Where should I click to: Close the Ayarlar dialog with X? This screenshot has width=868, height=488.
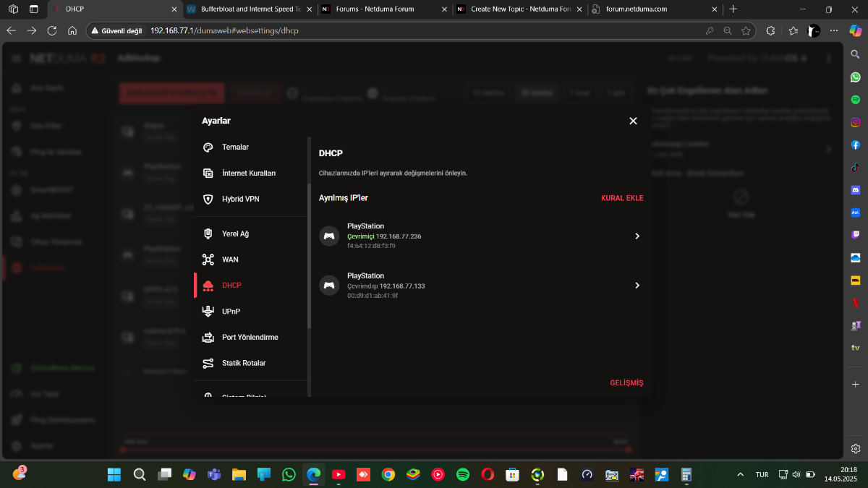[633, 121]
